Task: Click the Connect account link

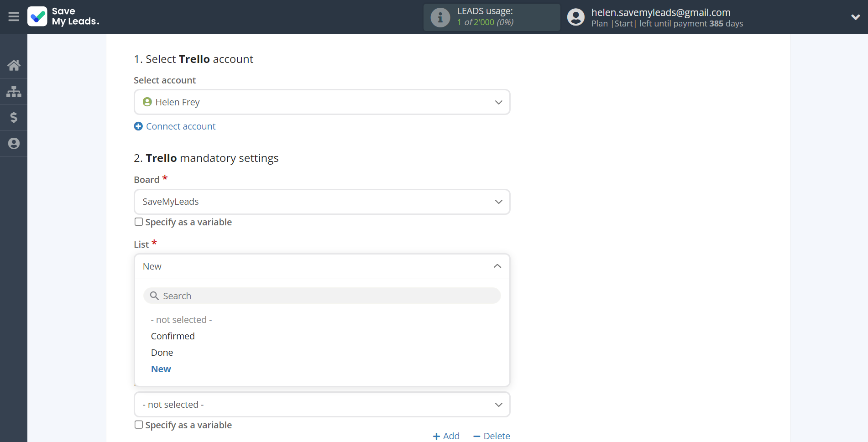Action: tap(181, 126)
